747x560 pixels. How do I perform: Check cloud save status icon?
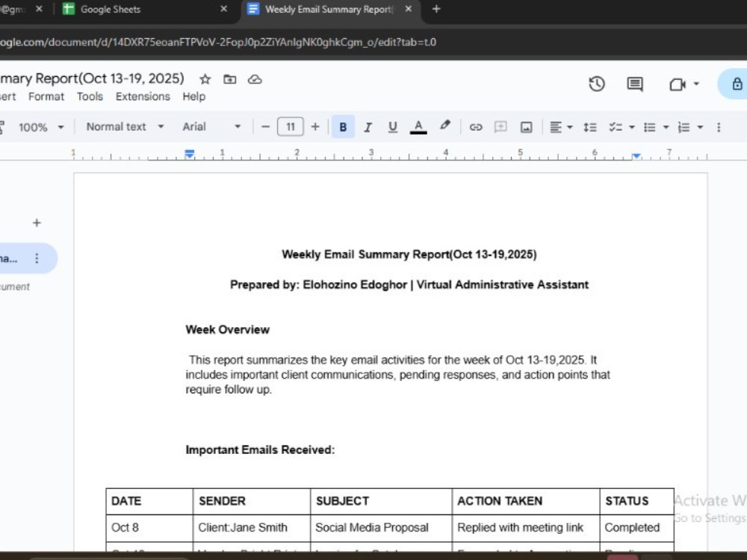255,79
